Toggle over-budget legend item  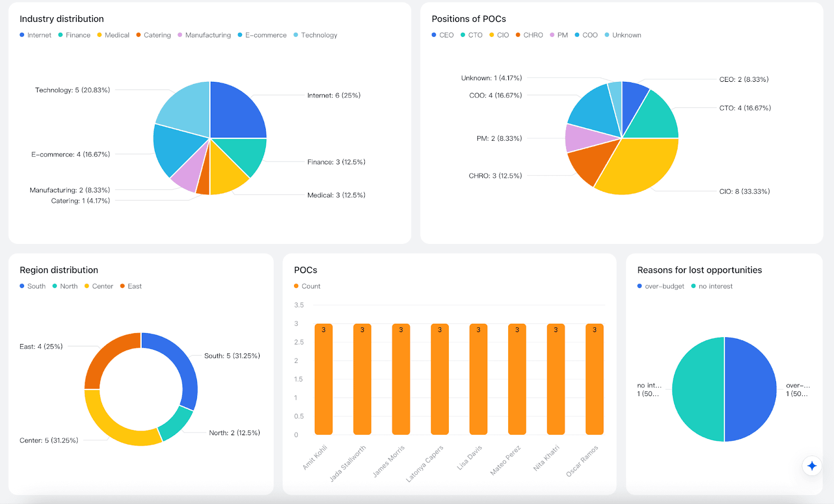pyautogui.click(x=660, y=286)
